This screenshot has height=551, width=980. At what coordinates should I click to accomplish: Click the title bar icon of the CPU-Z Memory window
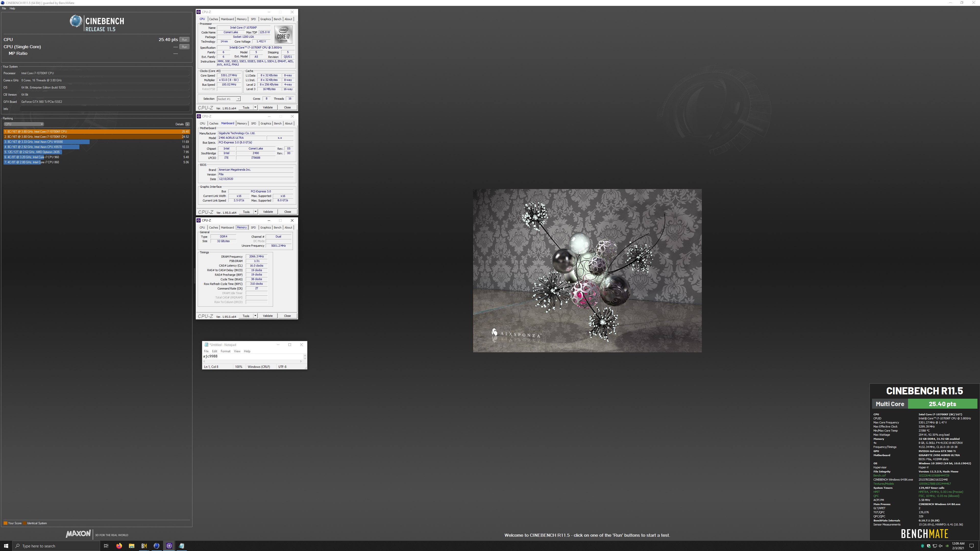(199, 220)
